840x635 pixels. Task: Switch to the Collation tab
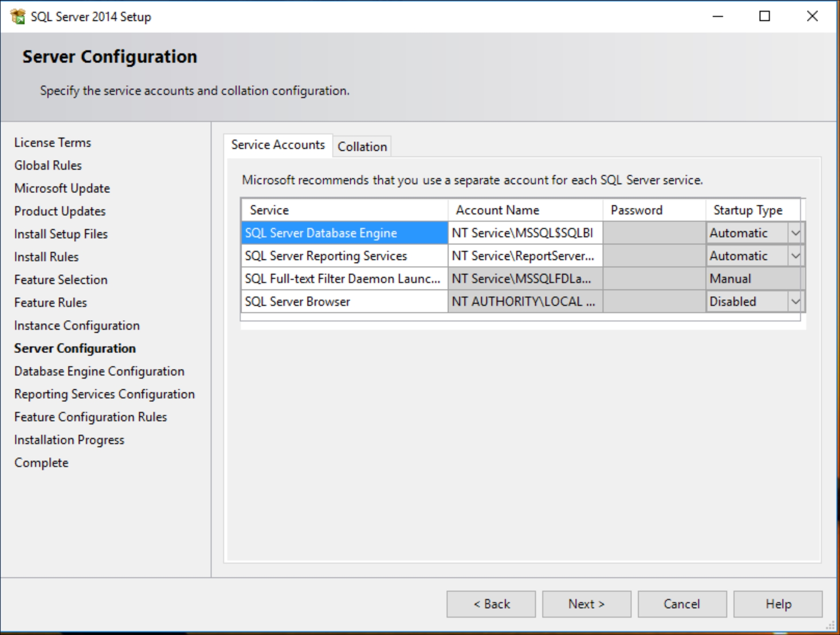[x=362, y=146]
